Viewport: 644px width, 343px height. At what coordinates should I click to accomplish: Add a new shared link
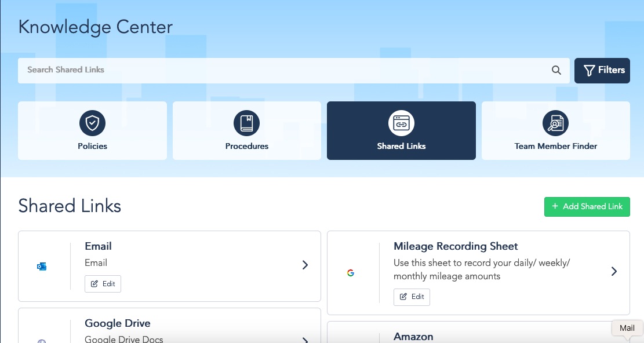(587, 206)
